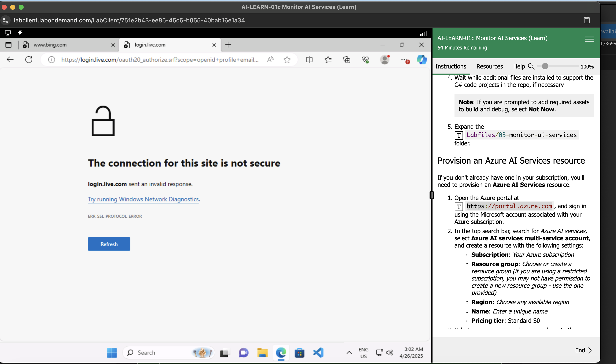The image size is (616, 364).
Task: Open the Collections icon in toolbar
Action: point(346,60)
